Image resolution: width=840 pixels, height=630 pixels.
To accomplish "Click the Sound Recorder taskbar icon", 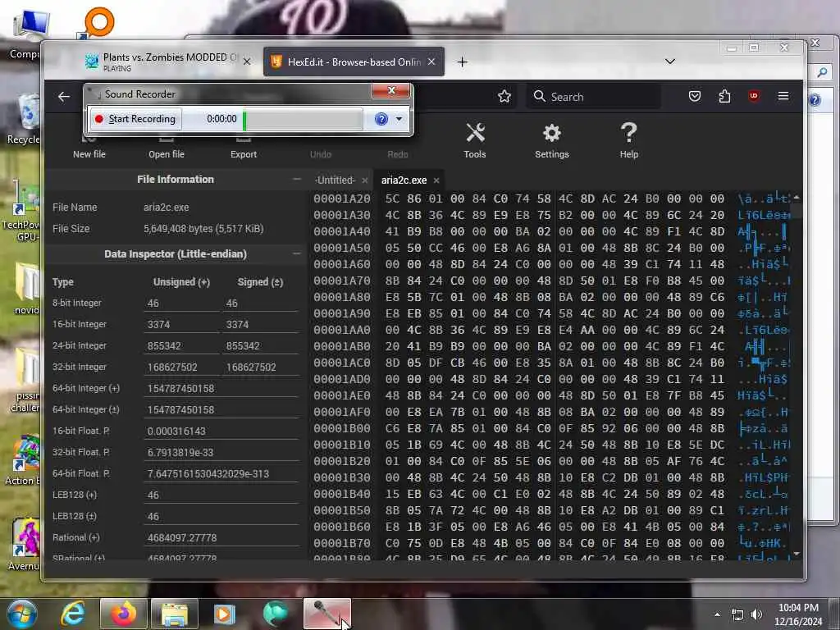I will pos(327,614).
